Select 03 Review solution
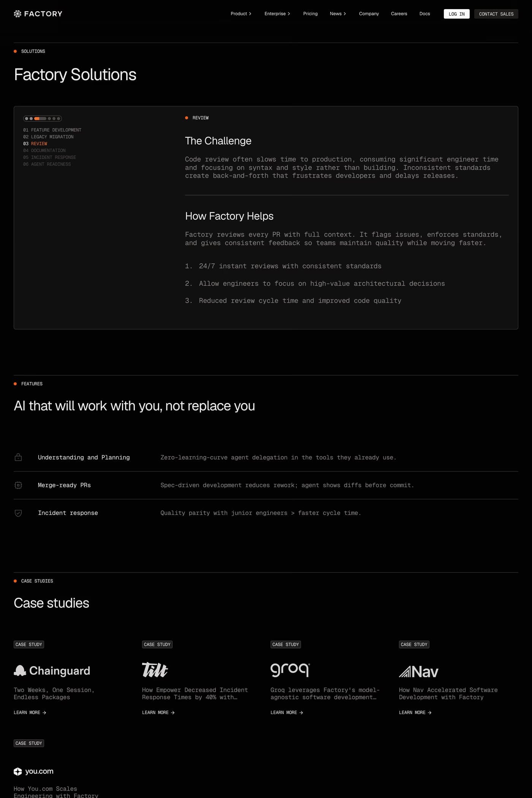 tap(35, 144)
